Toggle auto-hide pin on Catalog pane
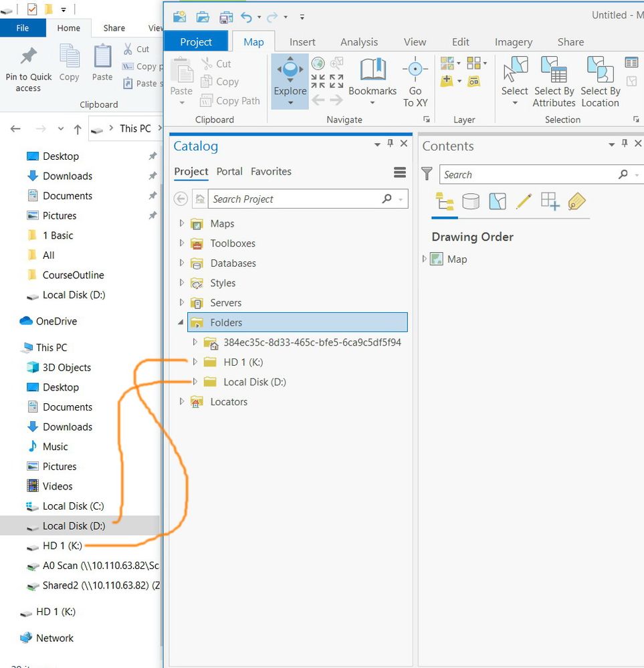Screen dimensions: 644x668 [x=390, y=143]
